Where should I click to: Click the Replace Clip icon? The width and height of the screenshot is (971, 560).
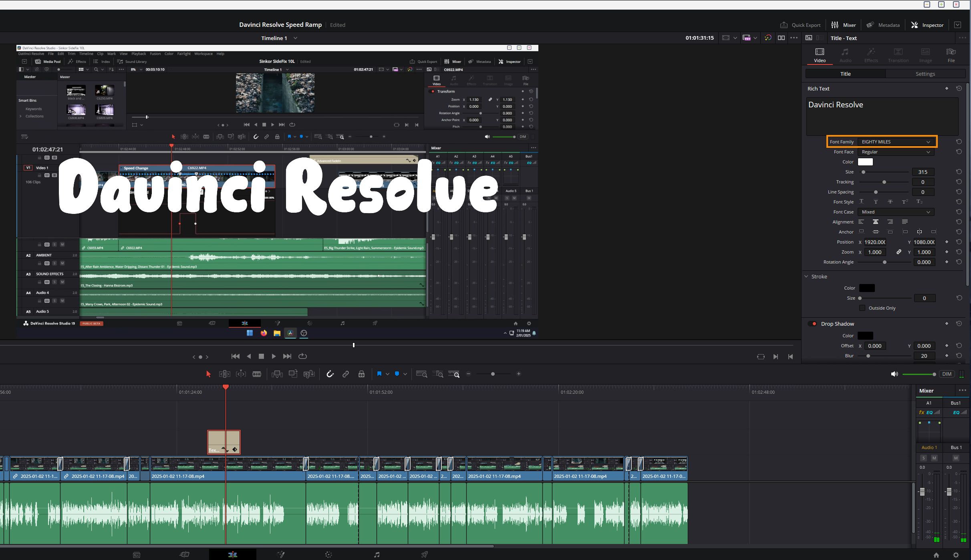pyautogui.click(x=309, y=374)
